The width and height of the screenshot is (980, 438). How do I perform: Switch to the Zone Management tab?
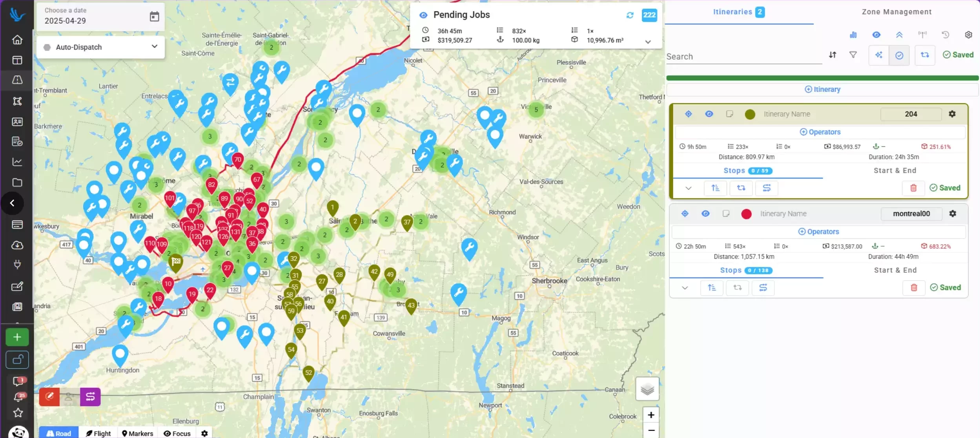coord(896,12)
